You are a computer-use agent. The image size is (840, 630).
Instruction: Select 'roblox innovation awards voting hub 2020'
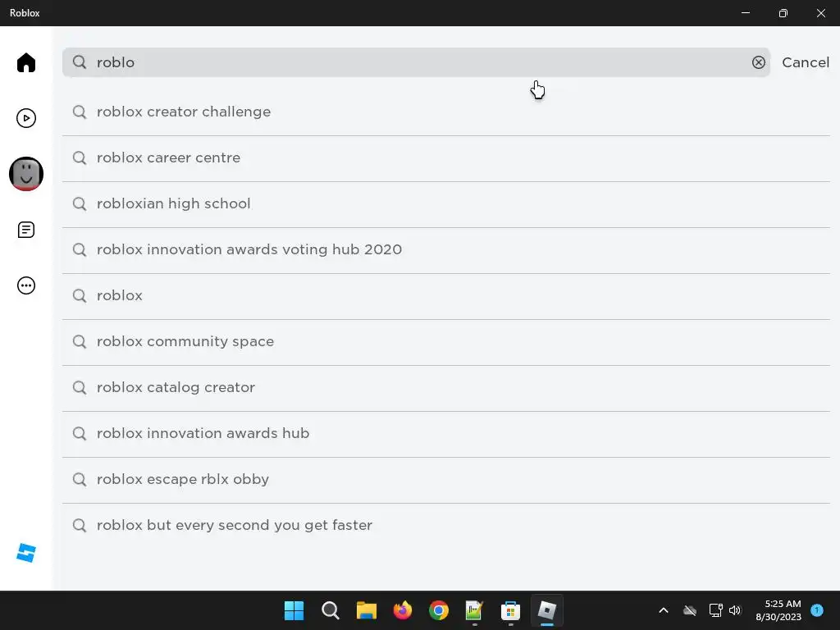[445, 250]
